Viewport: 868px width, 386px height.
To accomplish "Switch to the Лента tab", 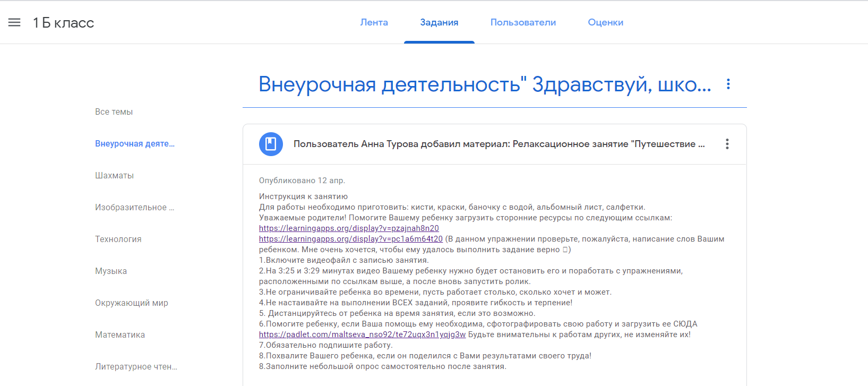I will (374, 22).
